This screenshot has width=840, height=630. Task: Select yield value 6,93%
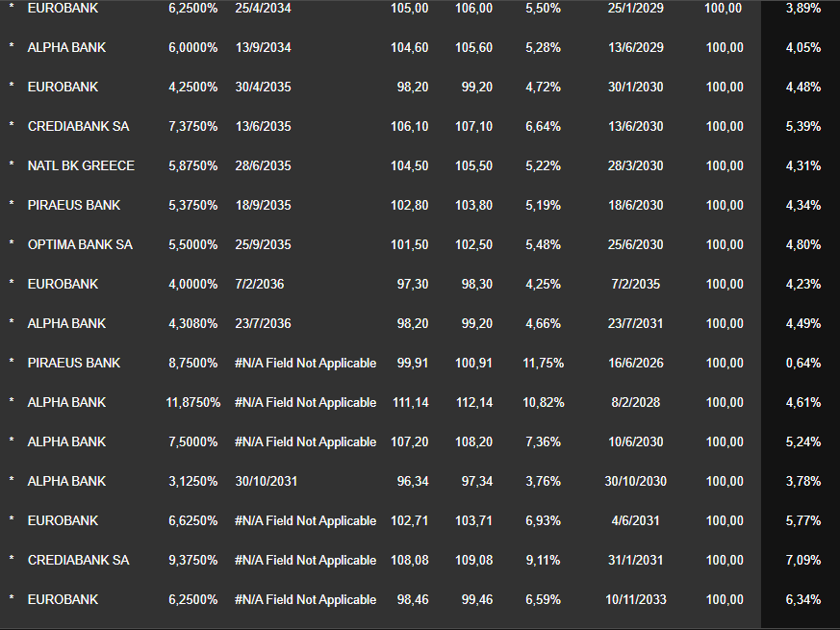[x=544, y=520]
